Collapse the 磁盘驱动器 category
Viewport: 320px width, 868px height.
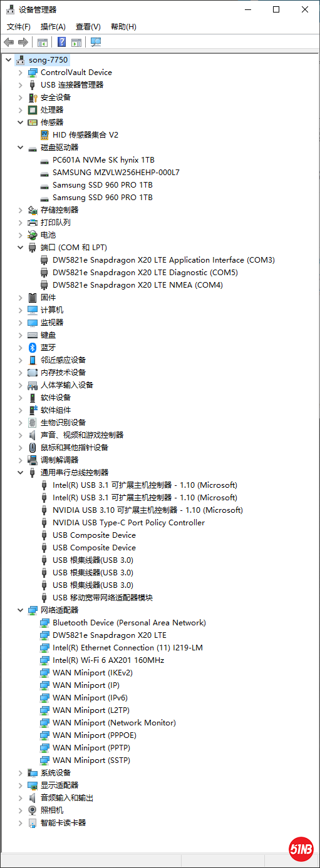(x=20, y=148)
